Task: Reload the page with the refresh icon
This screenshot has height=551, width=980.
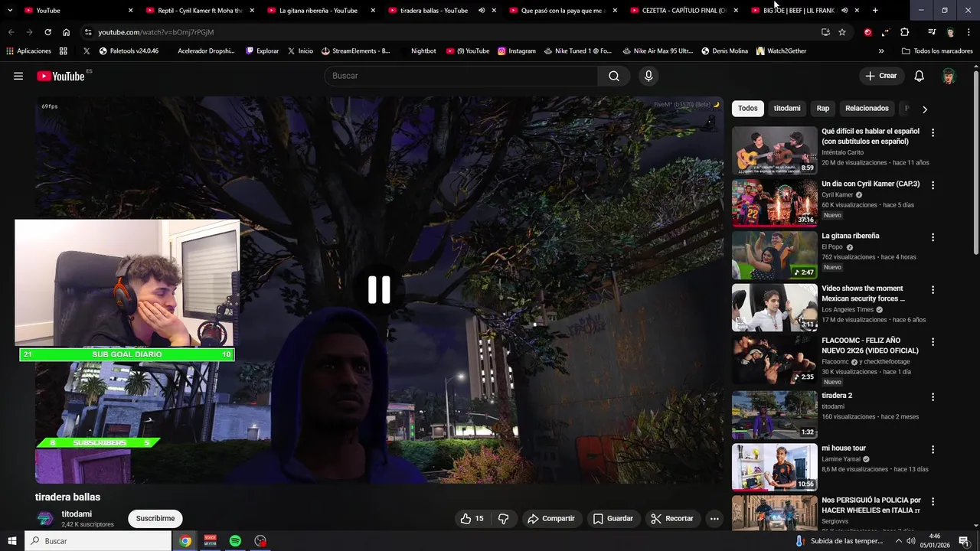Action: (47, 32)
